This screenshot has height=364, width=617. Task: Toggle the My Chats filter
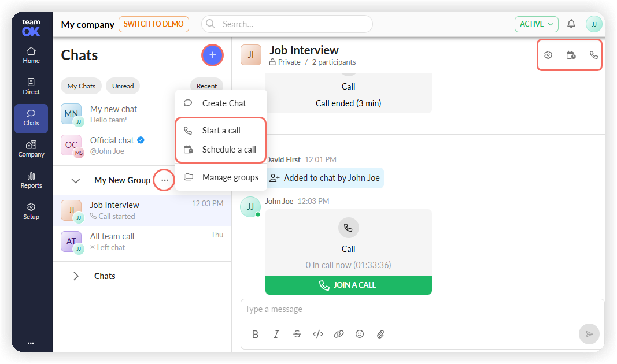(x=81, y=86)
